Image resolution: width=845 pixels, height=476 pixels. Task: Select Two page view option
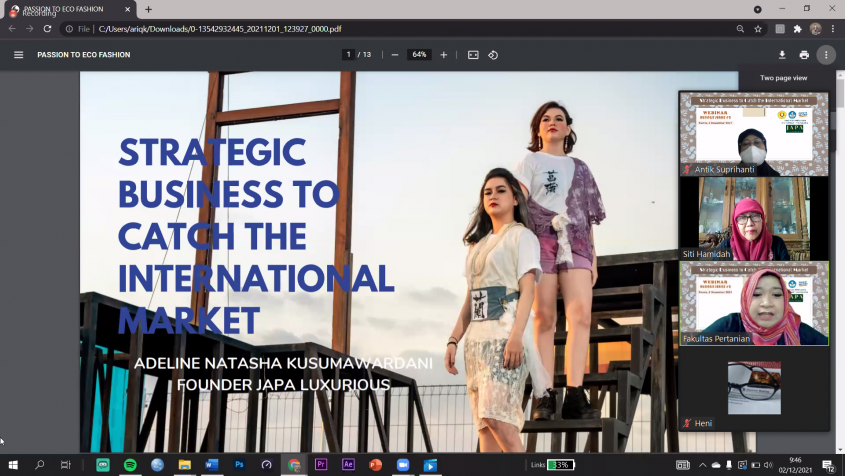(783, 78)
